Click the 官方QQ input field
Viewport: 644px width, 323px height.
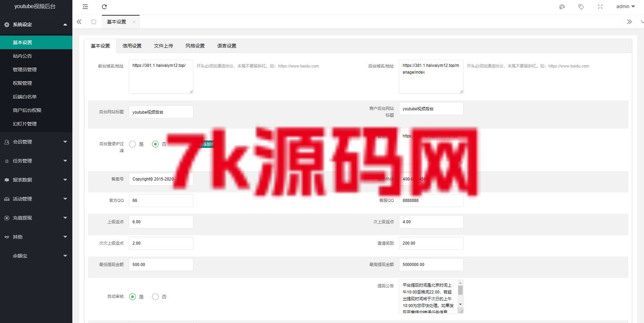tap(161, 201)
